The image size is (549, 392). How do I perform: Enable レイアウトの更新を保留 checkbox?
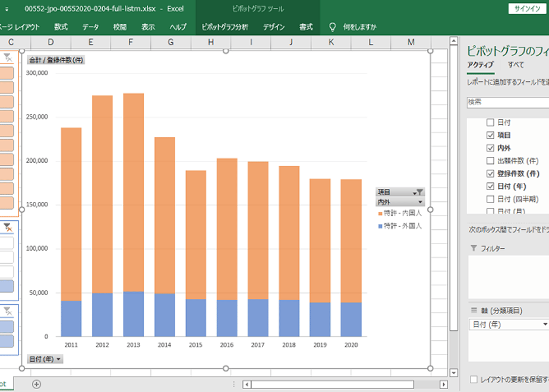(474, 380)
